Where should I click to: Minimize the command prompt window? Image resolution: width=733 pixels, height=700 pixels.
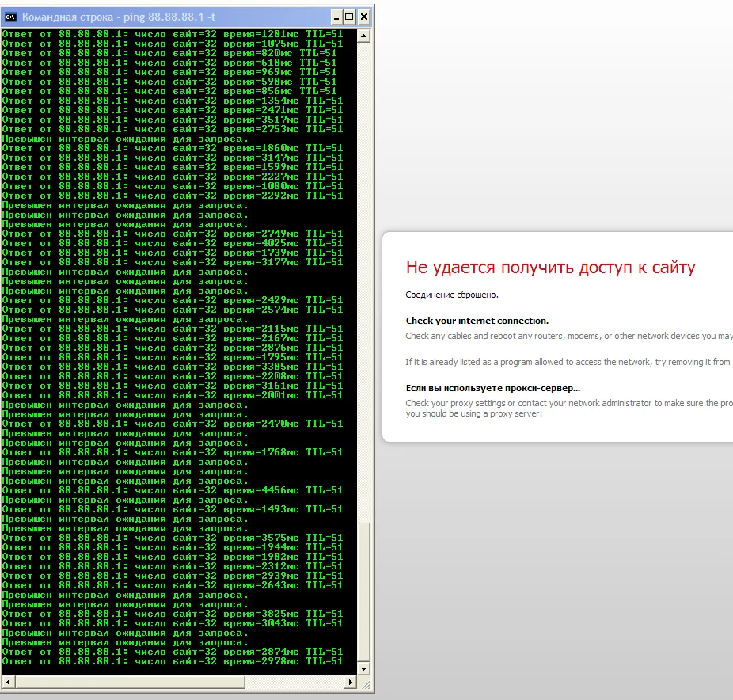click(336, 17)
